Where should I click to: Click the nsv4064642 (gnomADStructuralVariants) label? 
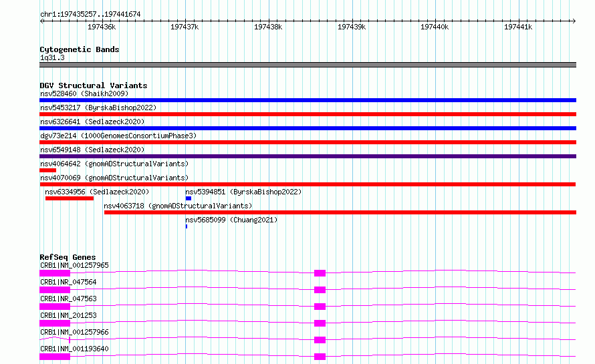114,164
